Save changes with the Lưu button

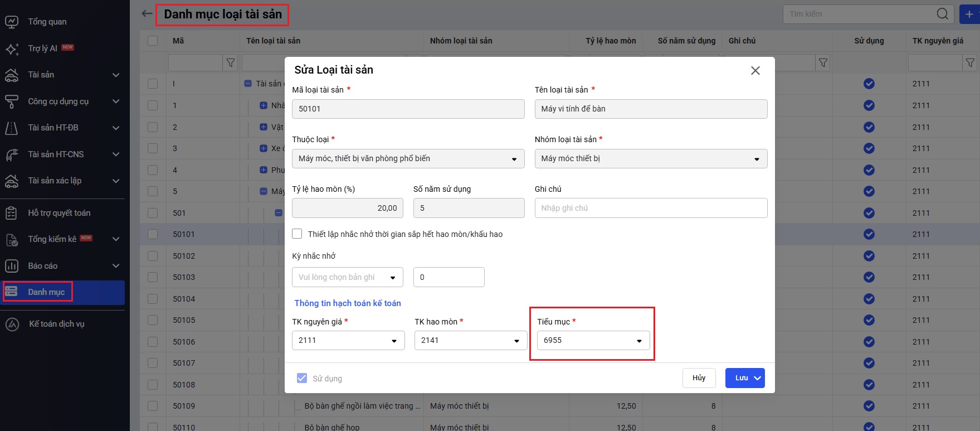tap(741, 378)
